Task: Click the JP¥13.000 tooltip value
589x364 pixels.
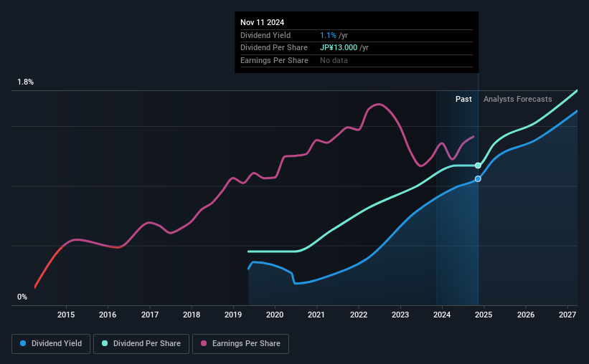Action: pyautogui.click(x=339, y=48)
